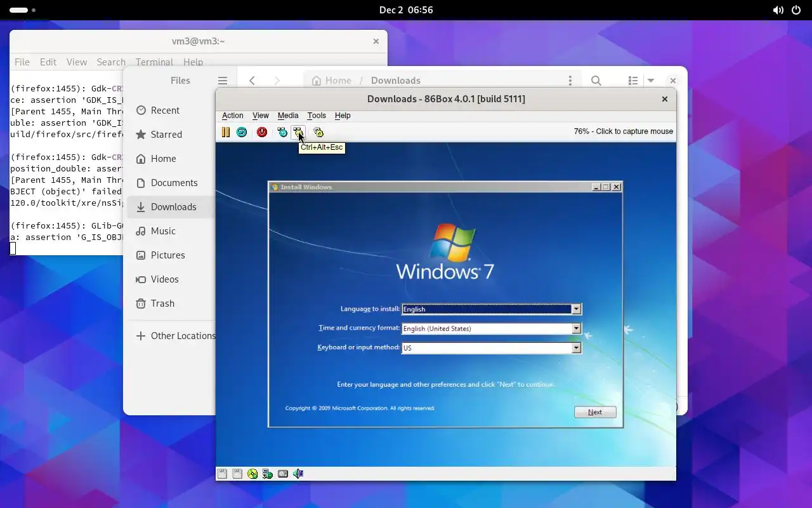
Task: Open the search icon in Files
Action: pos(596,81)
